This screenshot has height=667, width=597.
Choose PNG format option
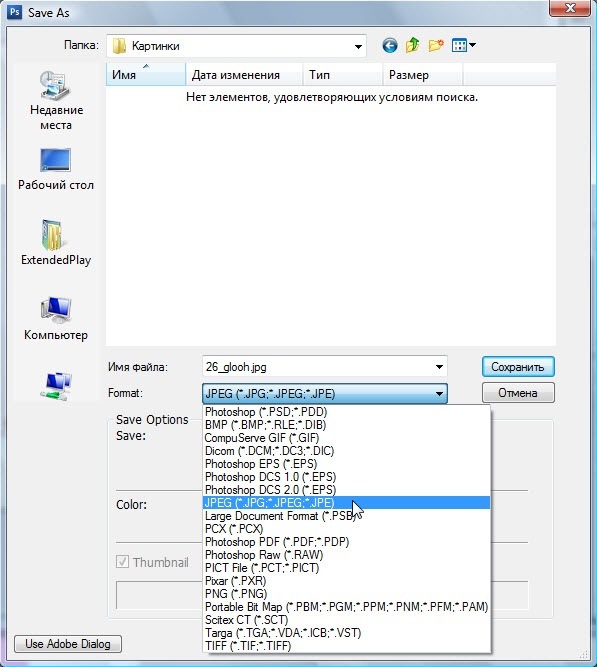pos(346,594)
